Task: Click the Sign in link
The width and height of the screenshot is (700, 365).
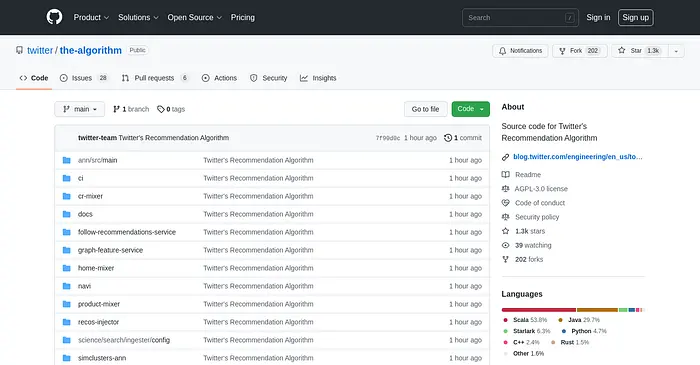Action: click(598, 17)
